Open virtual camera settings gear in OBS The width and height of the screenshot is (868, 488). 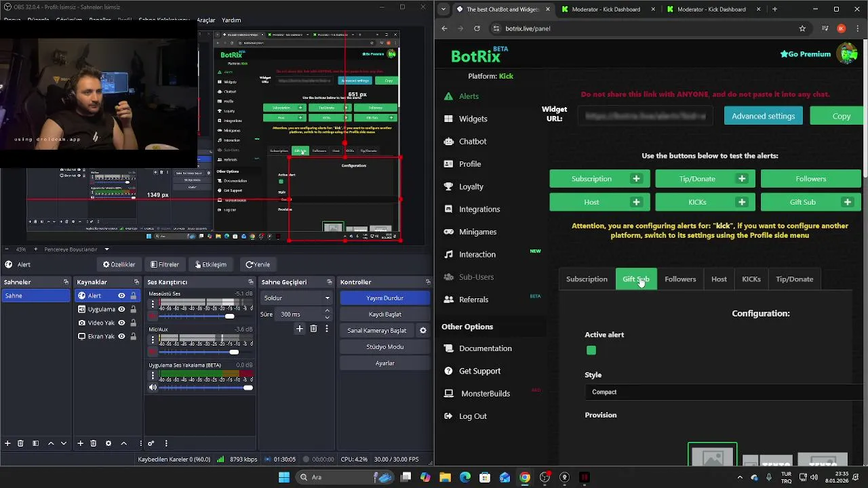click(422, 331)
